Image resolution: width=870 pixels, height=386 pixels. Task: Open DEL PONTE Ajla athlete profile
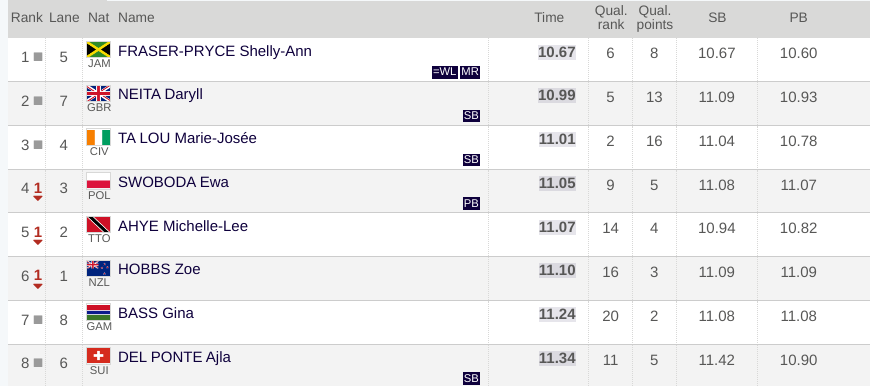(175, 357)
